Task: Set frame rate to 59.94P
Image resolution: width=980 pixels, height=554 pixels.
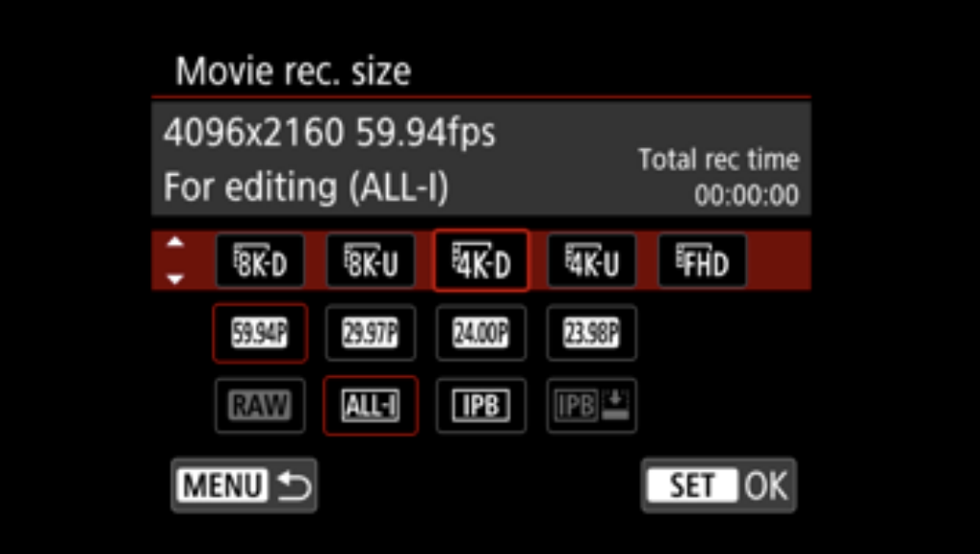Action: click(260, 334)
